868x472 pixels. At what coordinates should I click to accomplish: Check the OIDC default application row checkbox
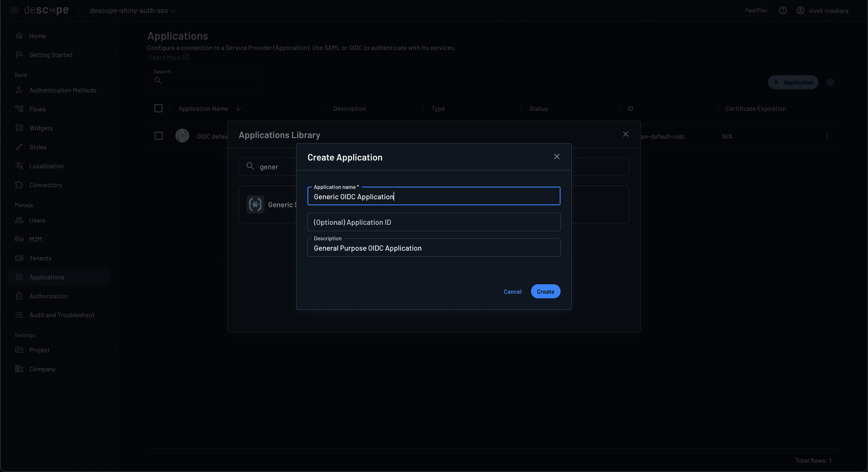(x=158, y=136)
